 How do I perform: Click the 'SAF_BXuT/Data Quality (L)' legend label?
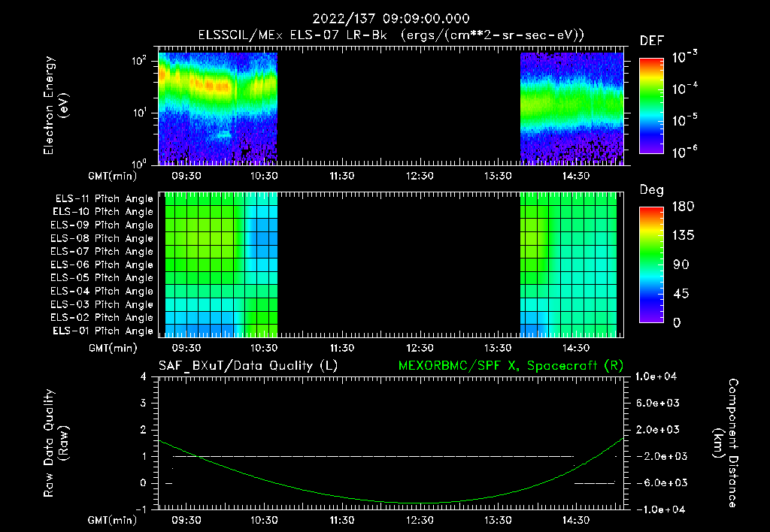pos(248,366)
